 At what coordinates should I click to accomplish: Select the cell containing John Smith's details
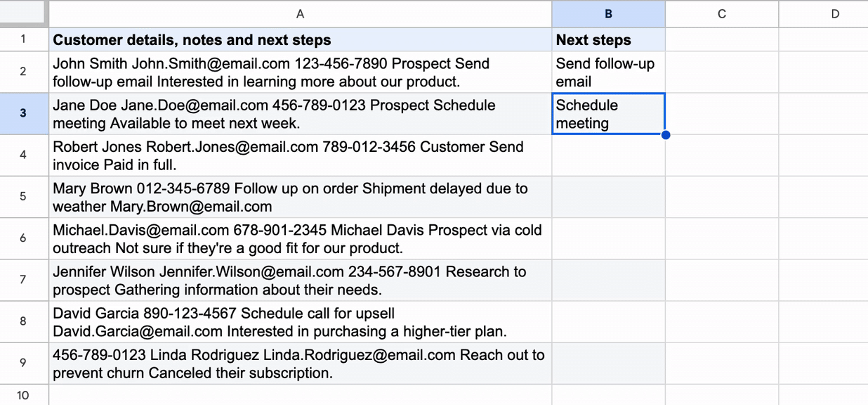(300, 72)
